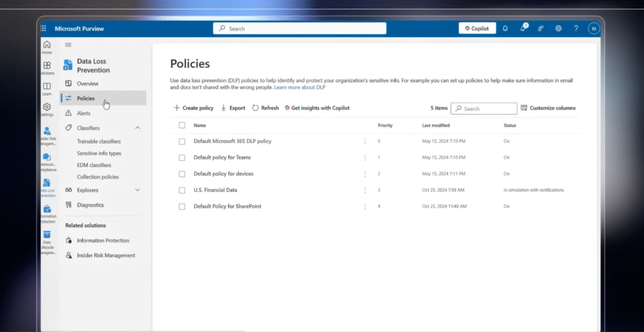Collapse navigation with the hamburger icon
Viewport: 644px width, 332px height.
click(x=69, y=45)
